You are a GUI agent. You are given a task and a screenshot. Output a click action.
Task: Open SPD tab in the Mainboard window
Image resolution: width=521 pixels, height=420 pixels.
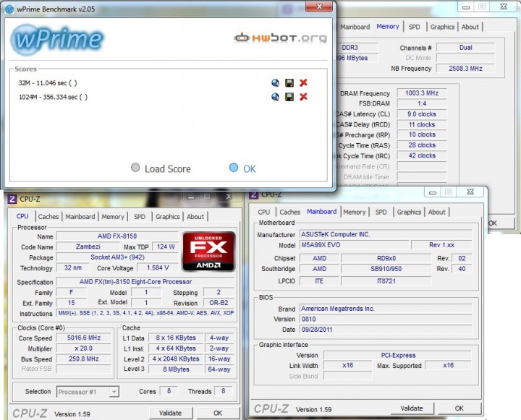coord(381,212)
